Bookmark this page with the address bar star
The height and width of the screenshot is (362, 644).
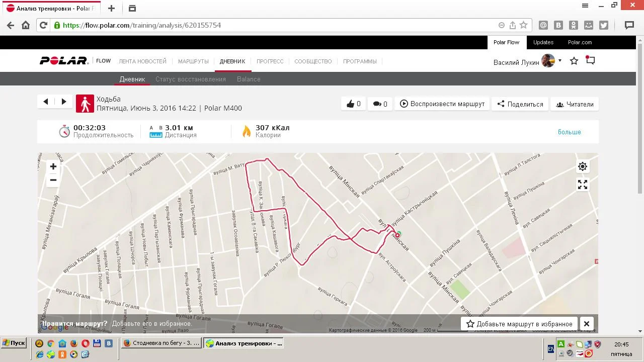[524, 25]
